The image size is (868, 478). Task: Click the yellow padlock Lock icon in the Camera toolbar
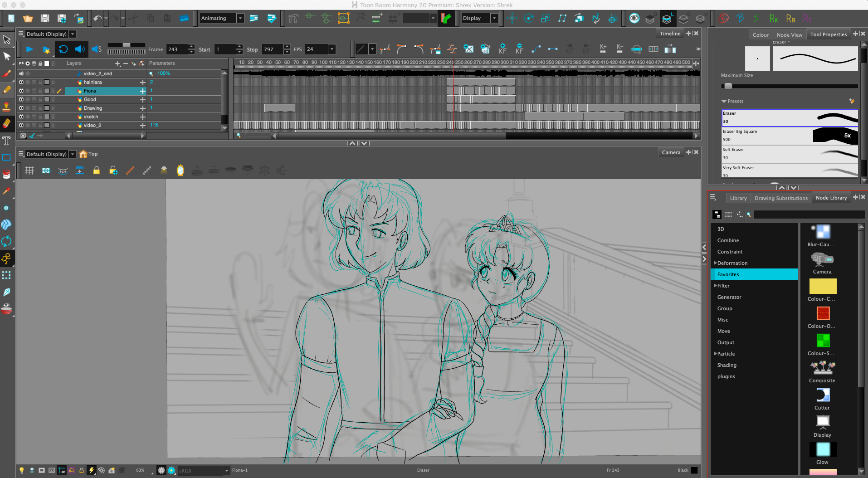point(96,171)
